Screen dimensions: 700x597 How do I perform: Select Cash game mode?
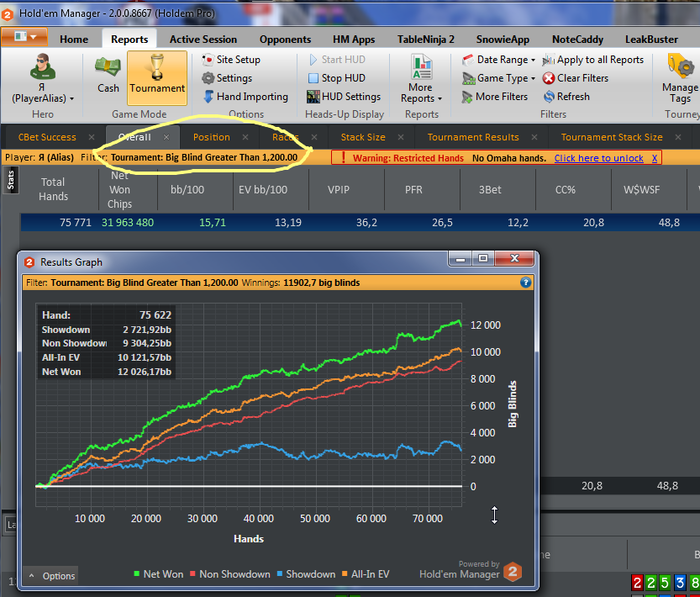tap(108, 75)
